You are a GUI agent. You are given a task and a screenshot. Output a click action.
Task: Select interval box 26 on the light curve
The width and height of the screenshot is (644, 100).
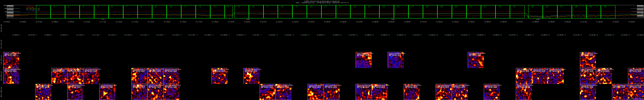pos(401,12)
